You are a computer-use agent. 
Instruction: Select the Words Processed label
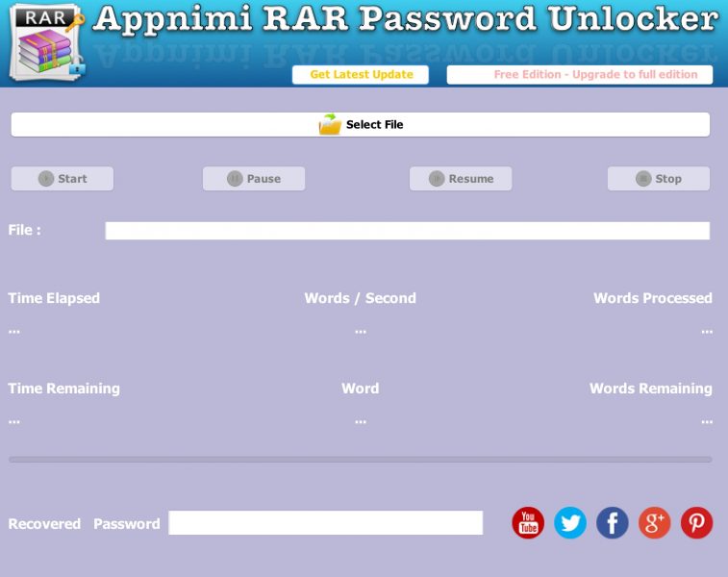coord(652,298)
